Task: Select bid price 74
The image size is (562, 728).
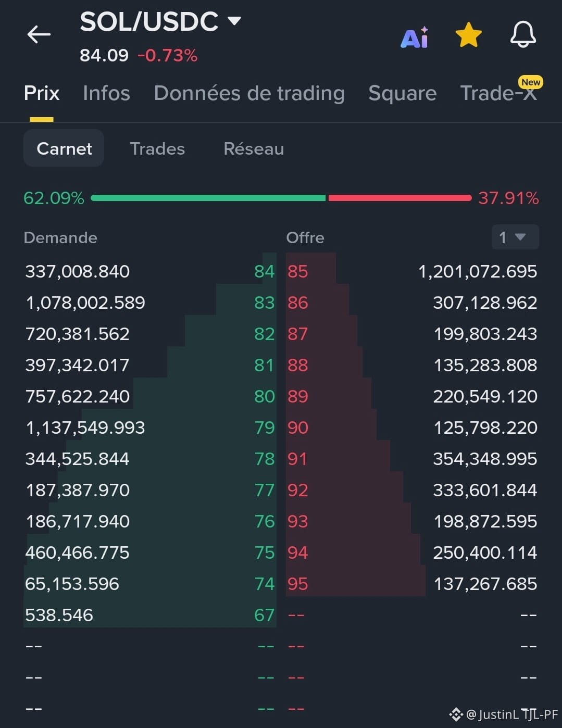Action: coord(264,584)
